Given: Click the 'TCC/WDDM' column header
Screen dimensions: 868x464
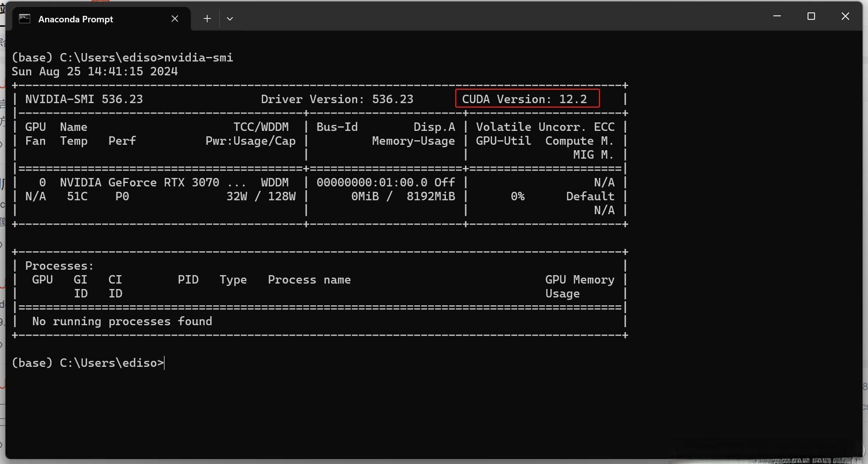Looking at the screenshot, I should (x=261, y=127).
